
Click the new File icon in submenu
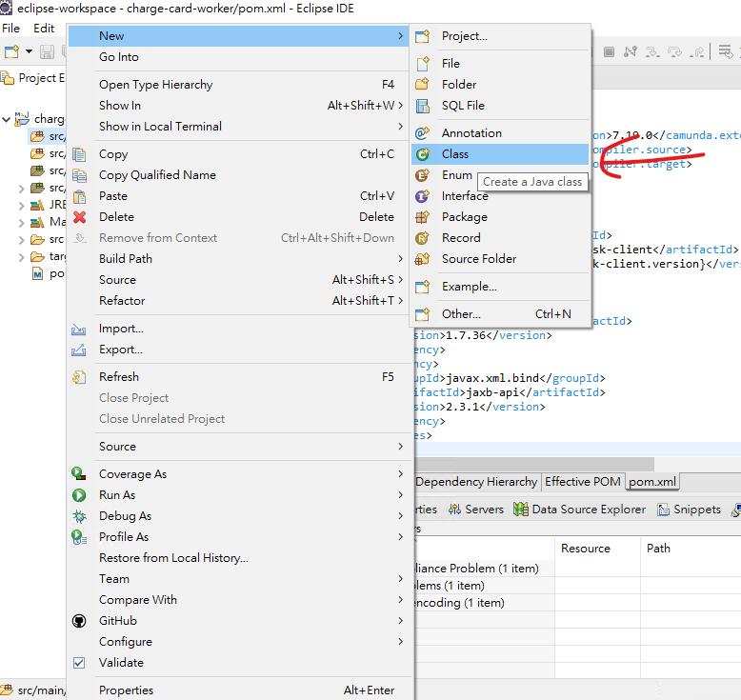[x=422, y=64]
